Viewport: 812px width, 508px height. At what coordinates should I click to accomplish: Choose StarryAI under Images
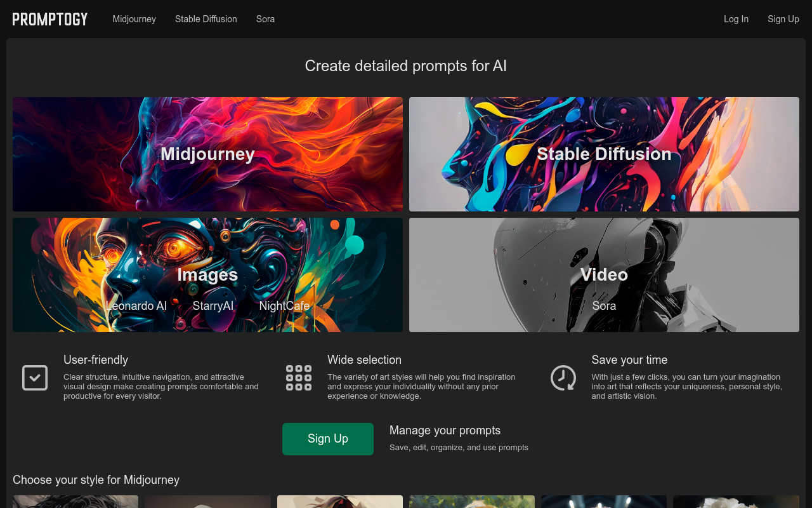(213, 306)
